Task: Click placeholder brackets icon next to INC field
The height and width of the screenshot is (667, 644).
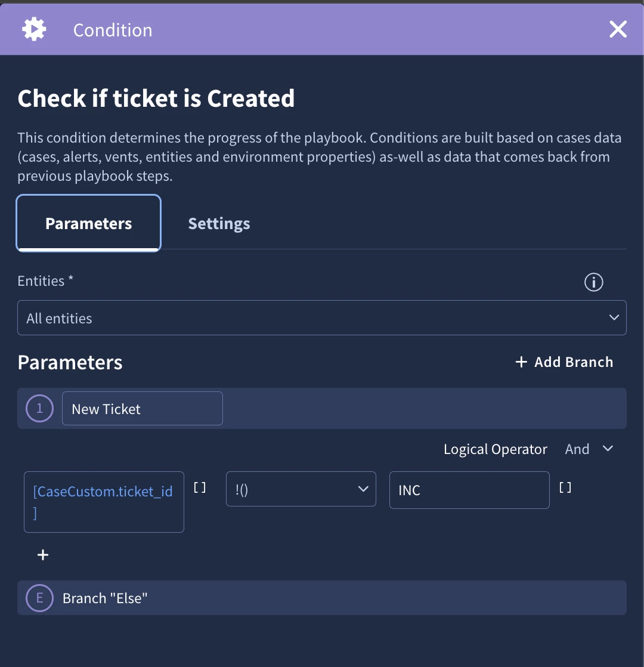Action: 565,487
